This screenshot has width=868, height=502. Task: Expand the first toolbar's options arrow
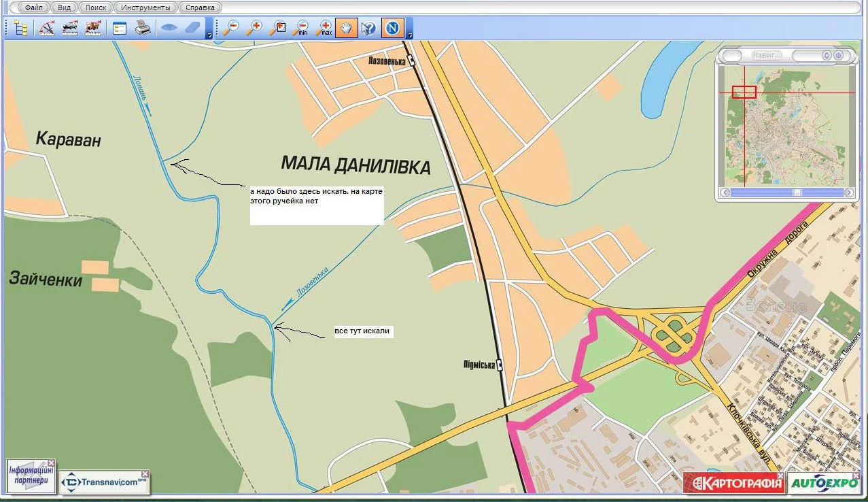click(209, 35)
